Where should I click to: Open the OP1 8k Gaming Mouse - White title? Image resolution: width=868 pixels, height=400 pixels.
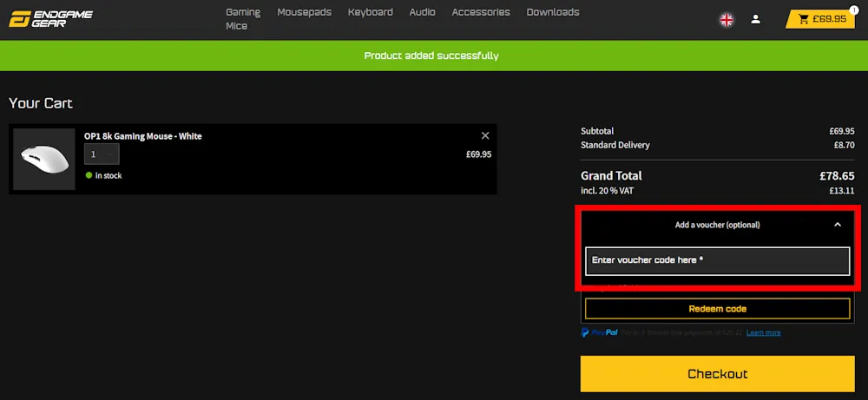[x=143, y=136]
